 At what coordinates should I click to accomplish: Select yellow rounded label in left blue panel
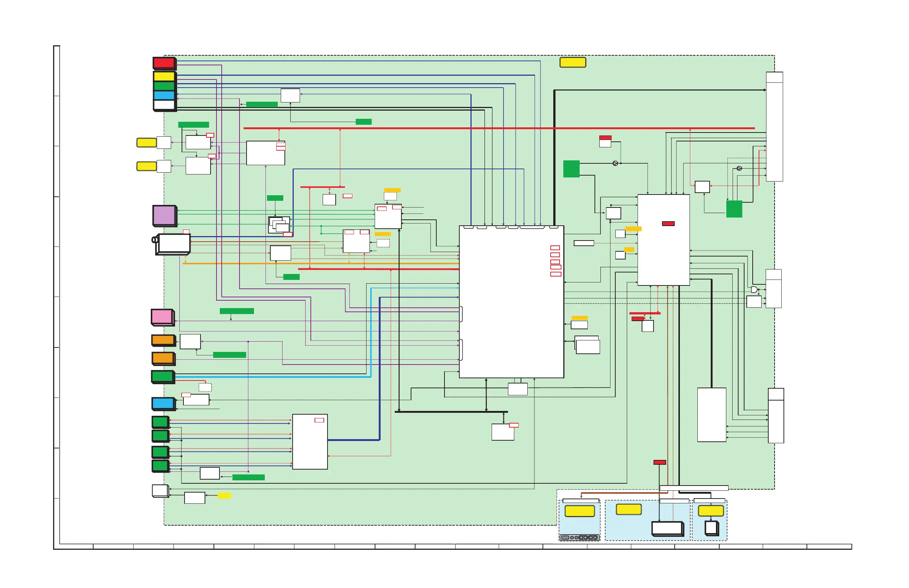580,511
